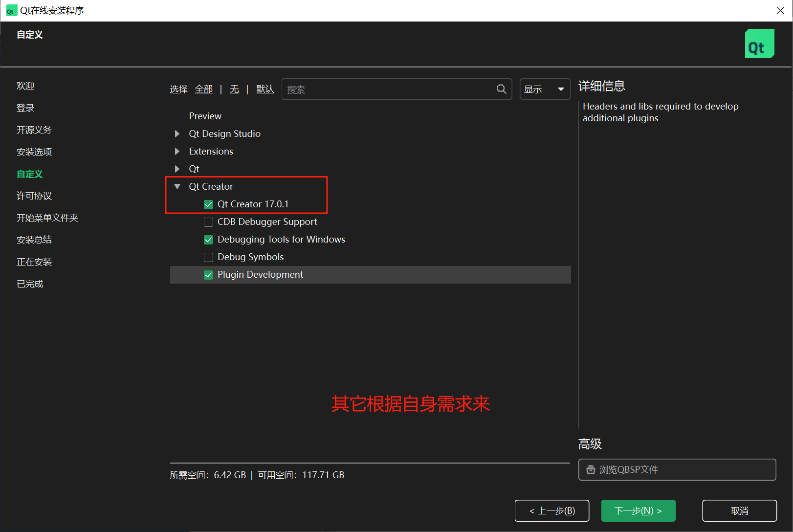This screenshot has width=793, height=532.
Task: Click the printer icon beside 浏览QBSP文件
Action: click(591, 469)
